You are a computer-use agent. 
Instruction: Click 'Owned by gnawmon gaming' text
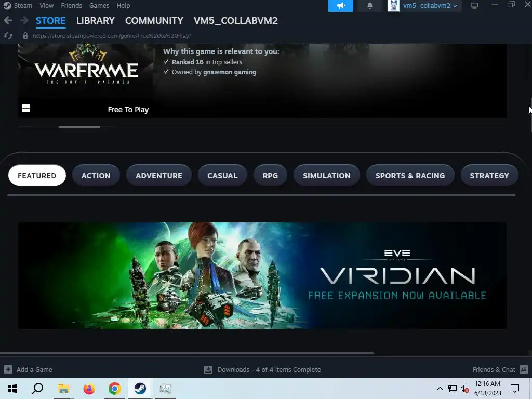214,72
